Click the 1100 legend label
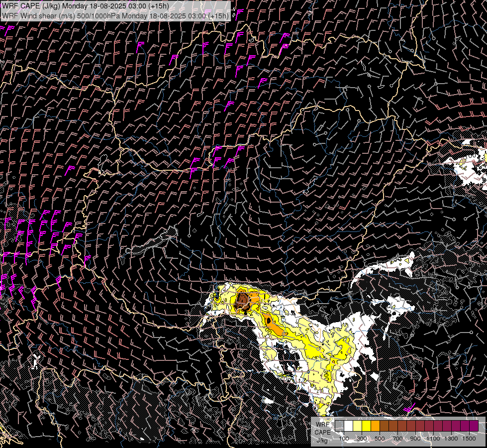 pyautogui.click(x=433, y=439)
